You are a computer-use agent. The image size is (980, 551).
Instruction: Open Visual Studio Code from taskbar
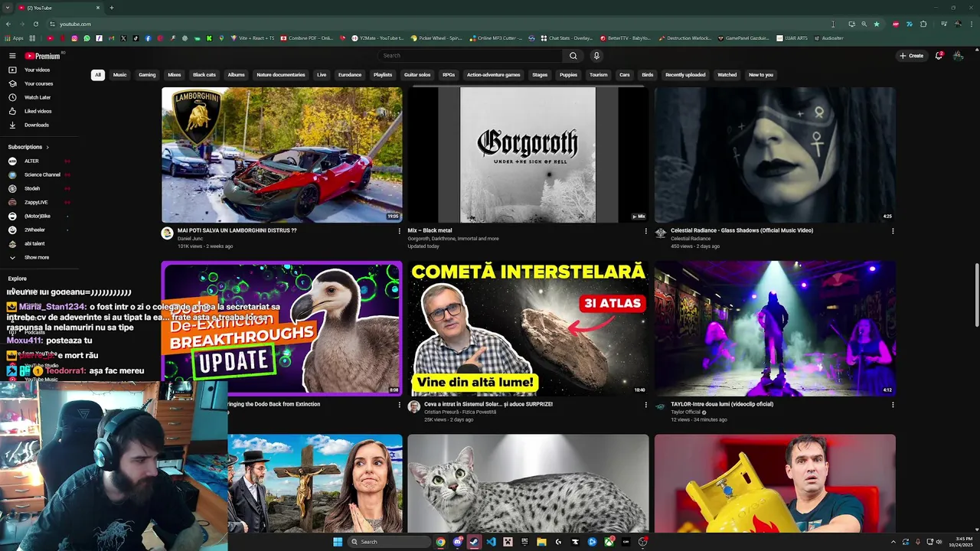(491, 542)
